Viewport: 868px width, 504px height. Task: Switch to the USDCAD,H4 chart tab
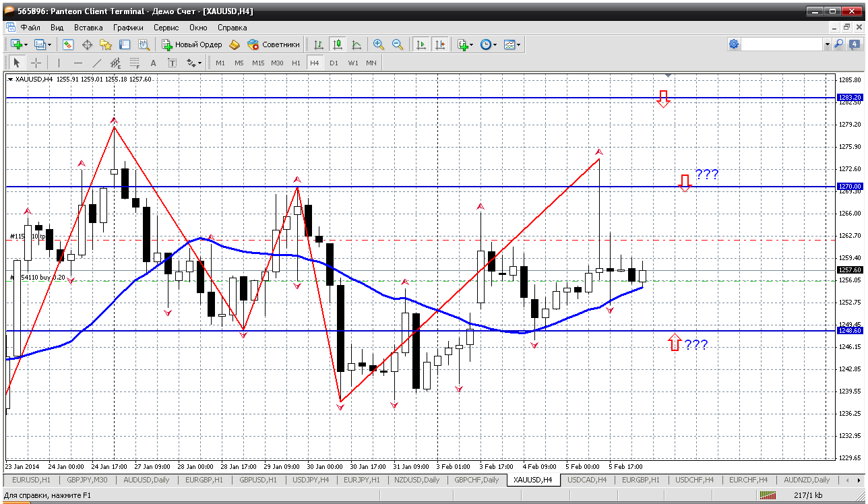click(587, 480)
